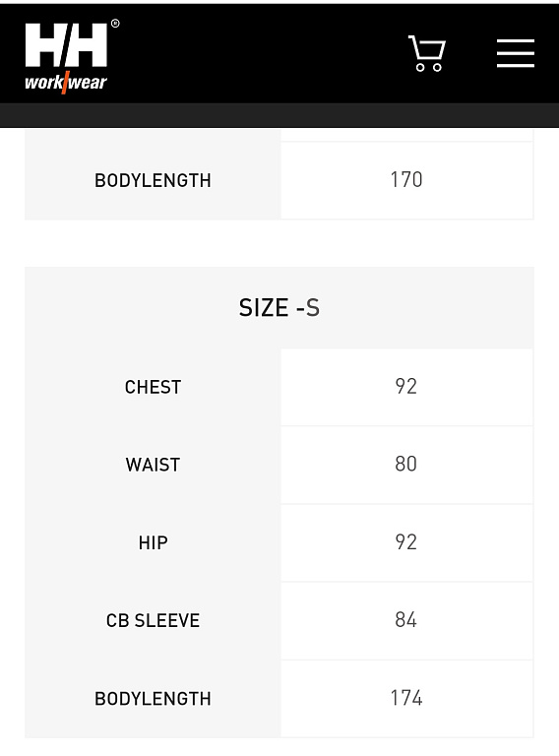Select the CB sleeve value 84
The image size is (559, 756).
point(405,620)
